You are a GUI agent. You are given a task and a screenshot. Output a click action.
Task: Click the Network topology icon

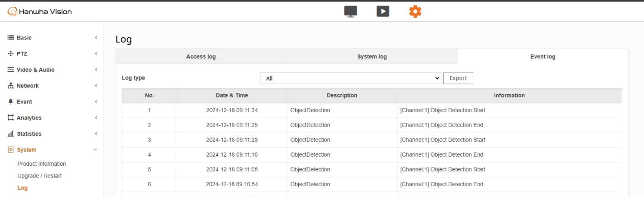tap(11, 86)
